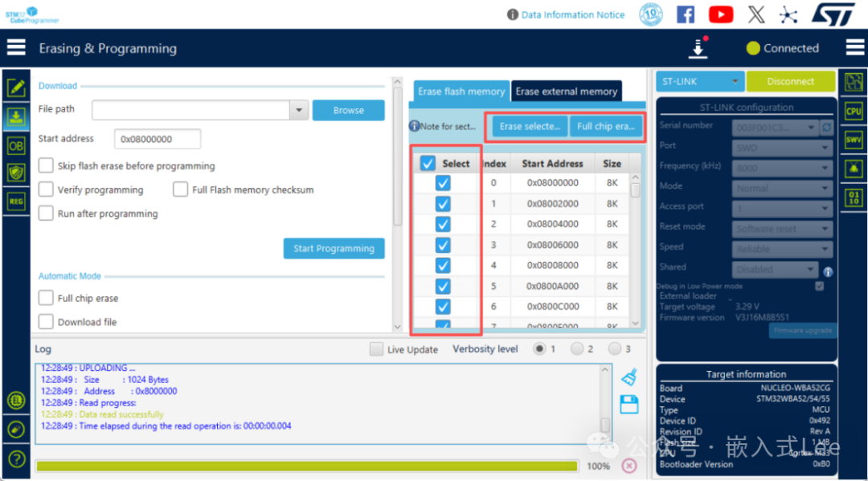Click the Erase selected sectors button
This screenshot has height=481, width=868.
click(530, 126)
